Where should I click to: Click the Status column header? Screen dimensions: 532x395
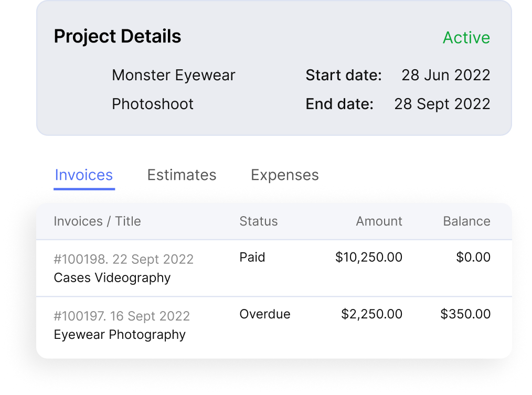259,221
